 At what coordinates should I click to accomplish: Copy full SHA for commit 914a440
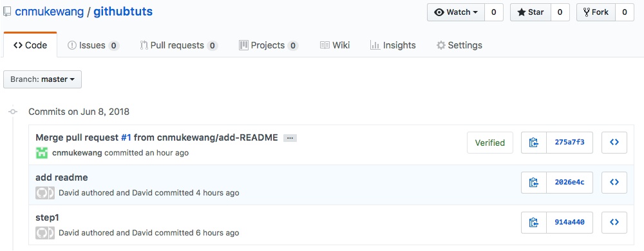[534, 222]
